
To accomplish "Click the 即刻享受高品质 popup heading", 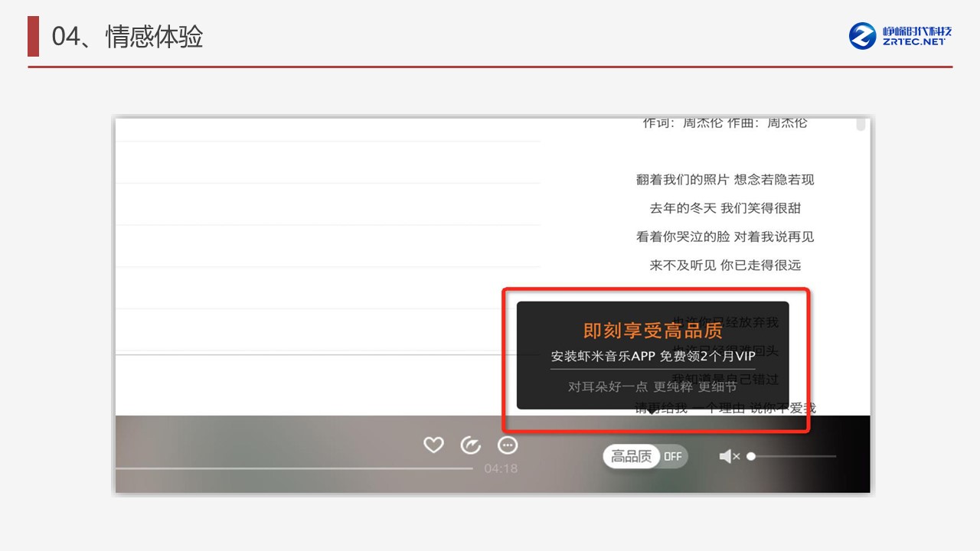I will pos(652,330).
